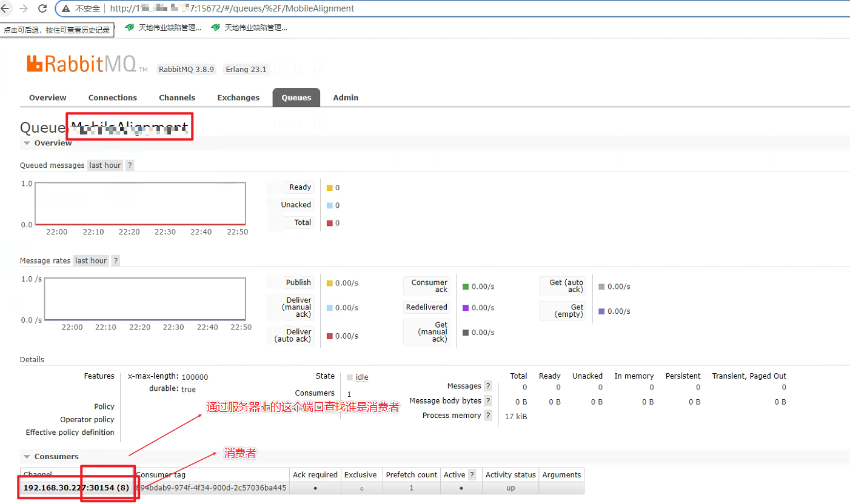
Task: Click the RabbitMQ 3.8.9 version badge
Action: pyautogui.click(x=187, y=69)
